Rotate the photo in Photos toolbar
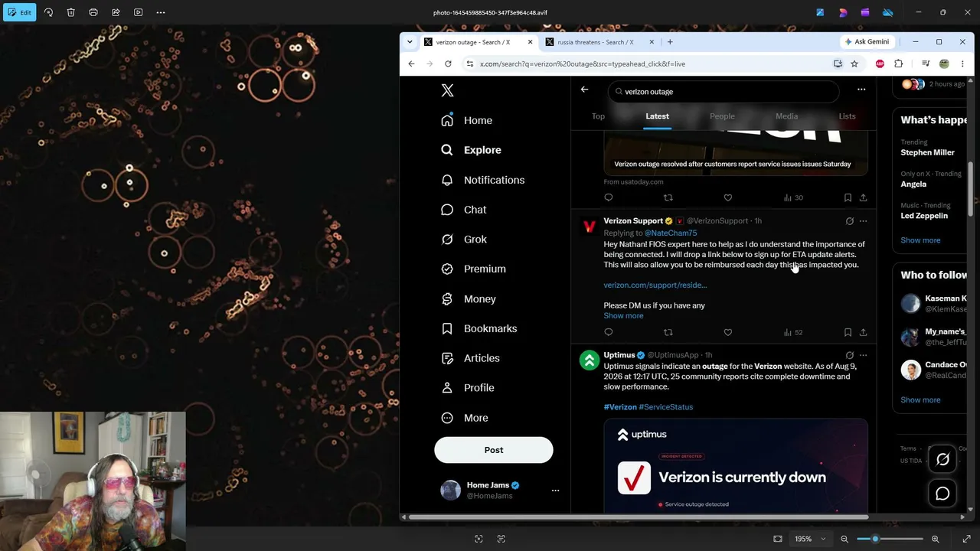The image size is (980, 551). 48,12
